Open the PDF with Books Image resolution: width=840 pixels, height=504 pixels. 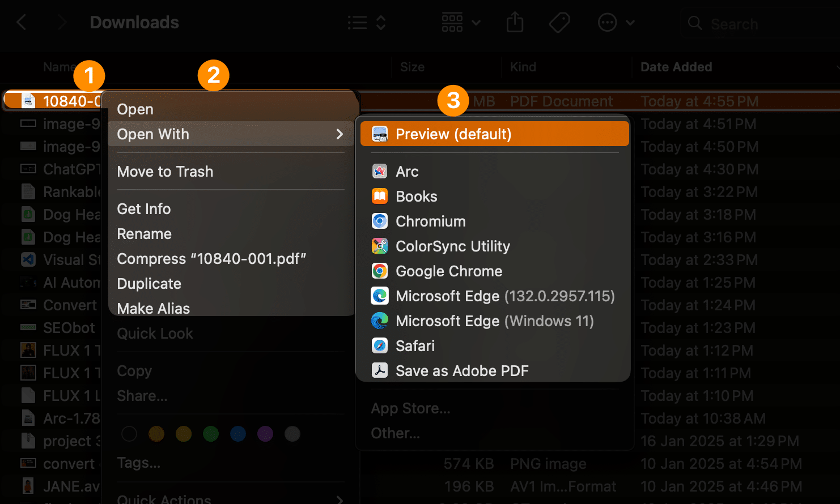[x=494, y=197]
